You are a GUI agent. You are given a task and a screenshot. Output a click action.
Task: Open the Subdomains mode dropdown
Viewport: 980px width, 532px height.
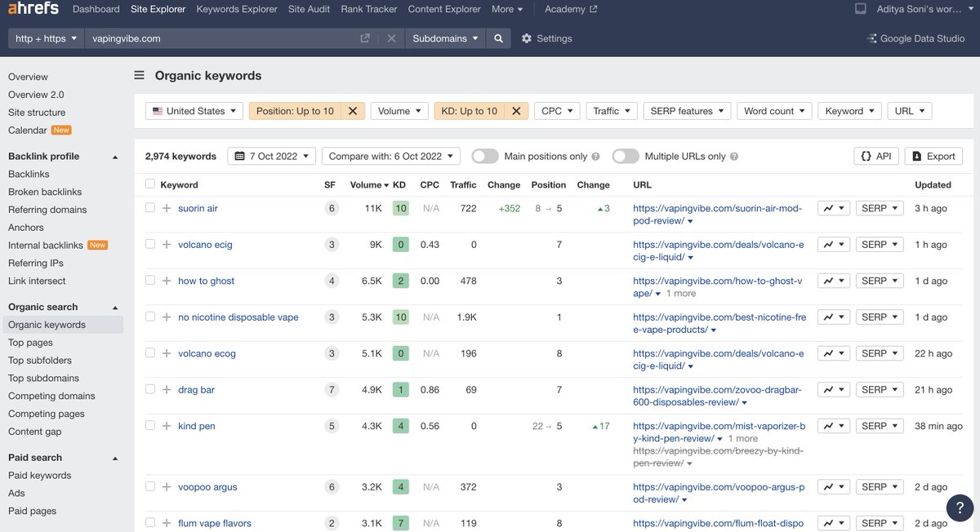point(445,38)
